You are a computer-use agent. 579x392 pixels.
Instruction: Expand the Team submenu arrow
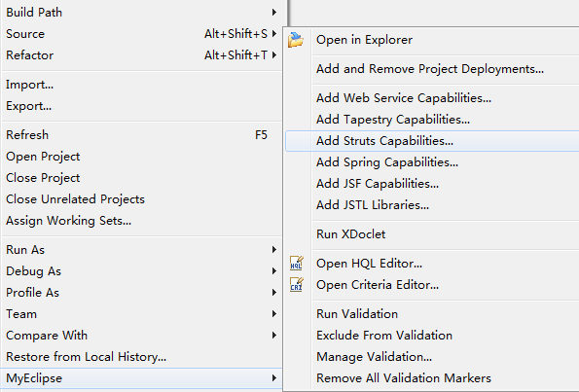point(274,314)
